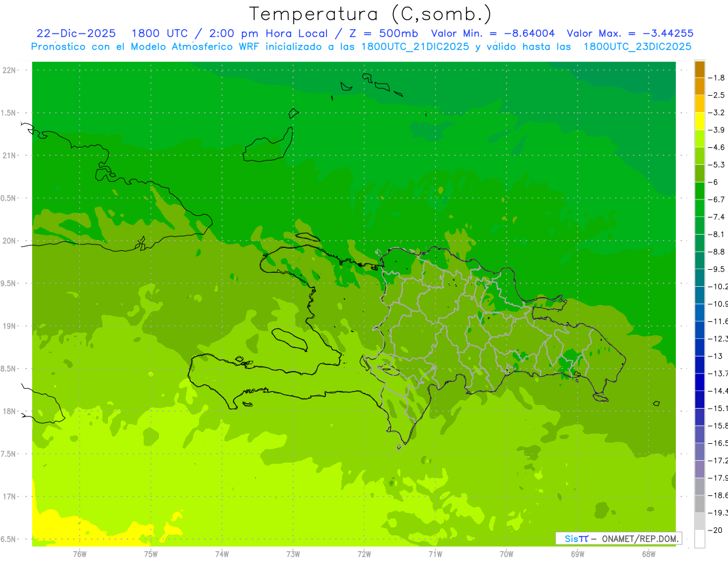
Task: Click the lime legend swatch between -3.9 and -4.6
Action: [x=699, y=138]
